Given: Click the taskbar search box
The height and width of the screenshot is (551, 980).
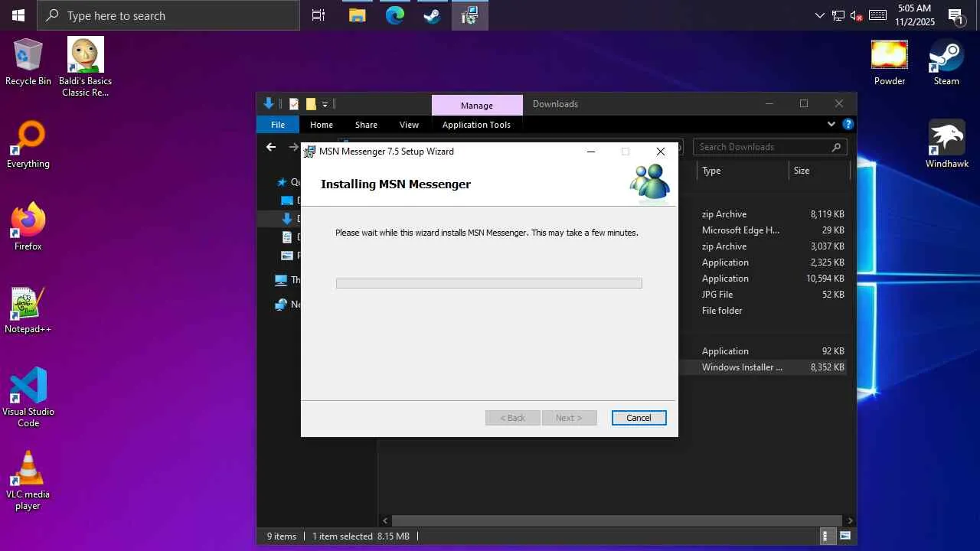Looking at the screenshot, I should point(168,15).
